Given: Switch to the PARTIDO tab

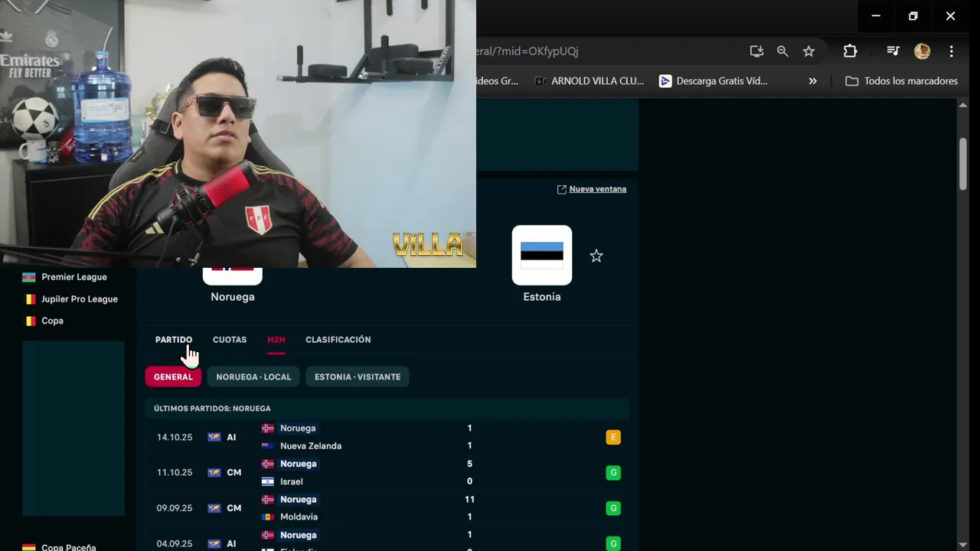Looking at the screenshot, I should 174,340.
